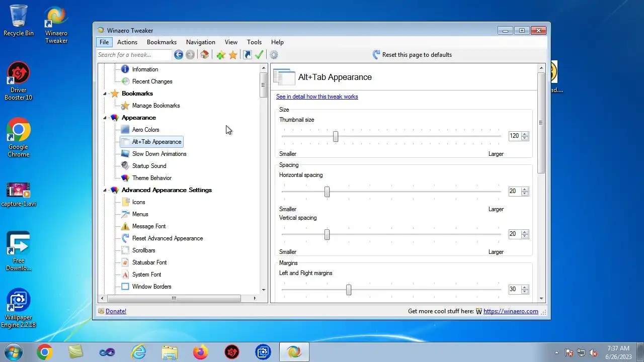Click the Left and Right margins slider handle
Image resolution: width=644 pixels, height=362 pixels.
[349, 290]
